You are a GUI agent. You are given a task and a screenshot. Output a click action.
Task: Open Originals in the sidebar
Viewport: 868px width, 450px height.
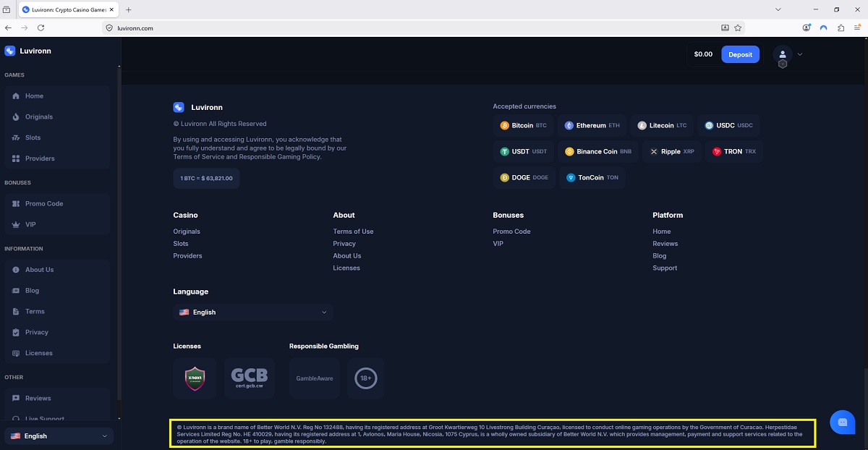pyautogui.click(x=57, y=116)
